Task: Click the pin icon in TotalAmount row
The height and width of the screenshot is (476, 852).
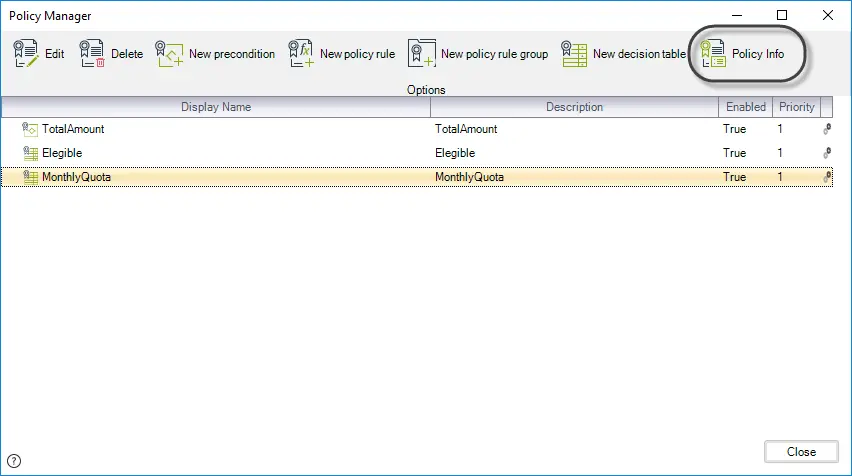Action: pyautogui.click(x=827, y=129)
